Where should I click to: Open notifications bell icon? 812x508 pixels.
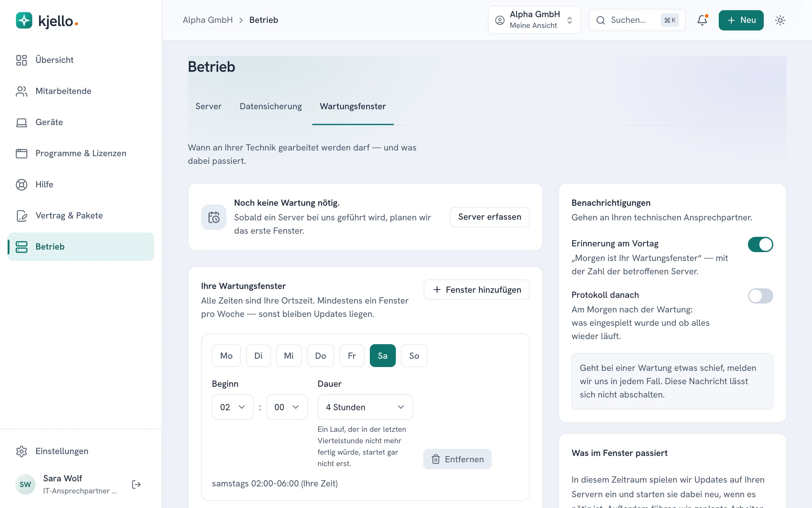[x=702, y=20]
